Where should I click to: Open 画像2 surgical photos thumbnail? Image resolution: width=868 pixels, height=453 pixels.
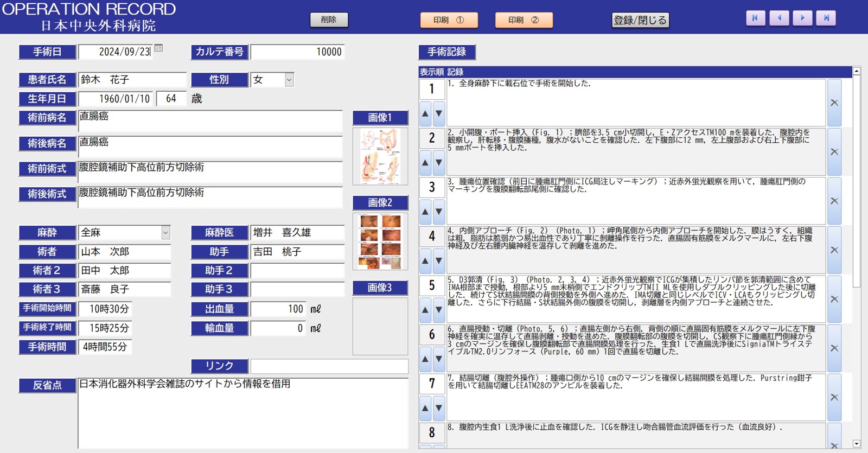tap(380, 241)
